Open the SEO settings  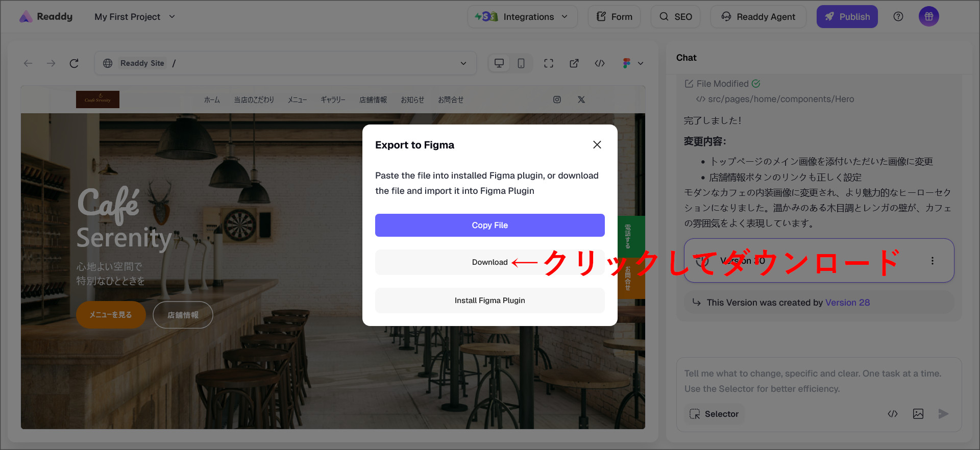(675, 17)
